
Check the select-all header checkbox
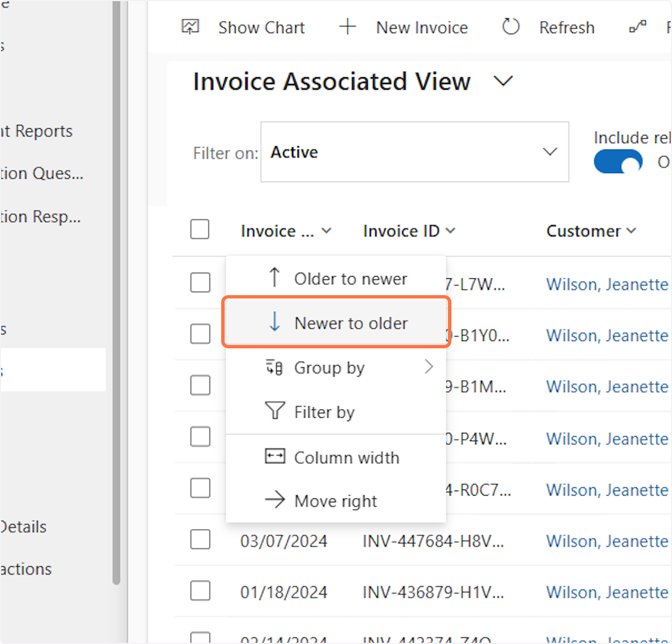click(x=200, y=230)
